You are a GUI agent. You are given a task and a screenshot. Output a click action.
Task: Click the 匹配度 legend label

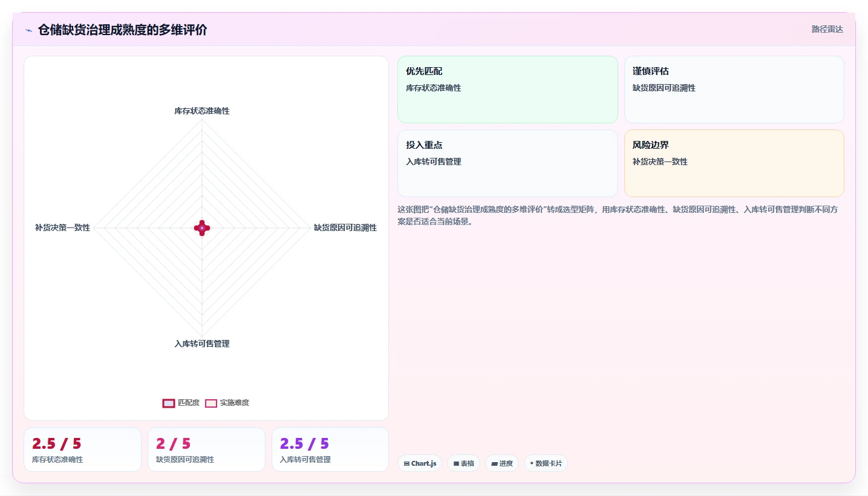(189, 403)
